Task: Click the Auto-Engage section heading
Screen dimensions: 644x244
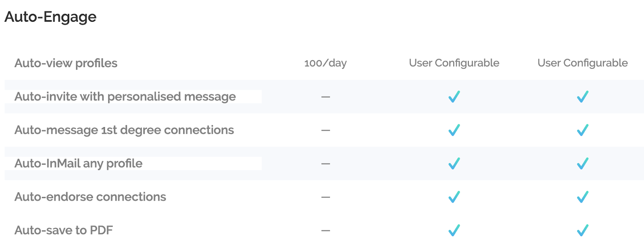Action: 50,17
